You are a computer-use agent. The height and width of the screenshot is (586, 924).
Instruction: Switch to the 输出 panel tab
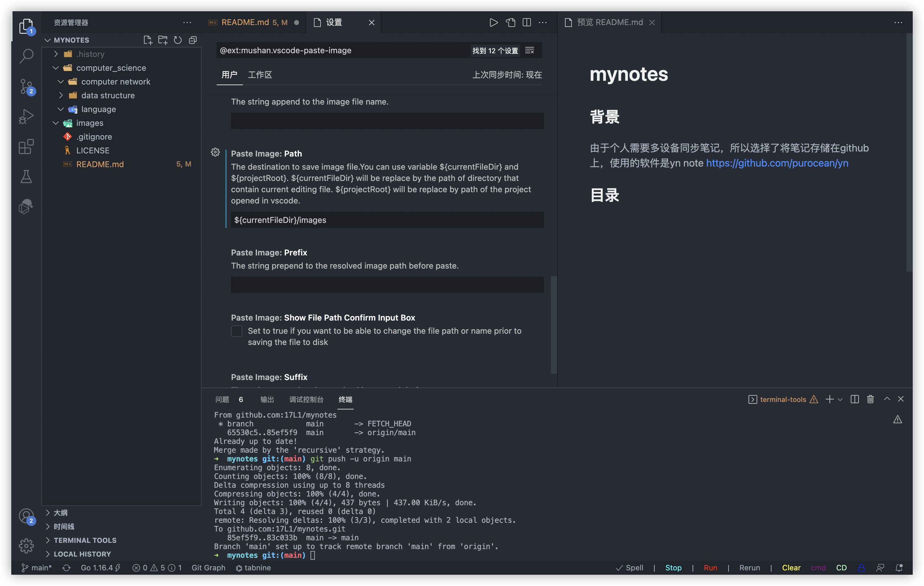tap(267, 399)
